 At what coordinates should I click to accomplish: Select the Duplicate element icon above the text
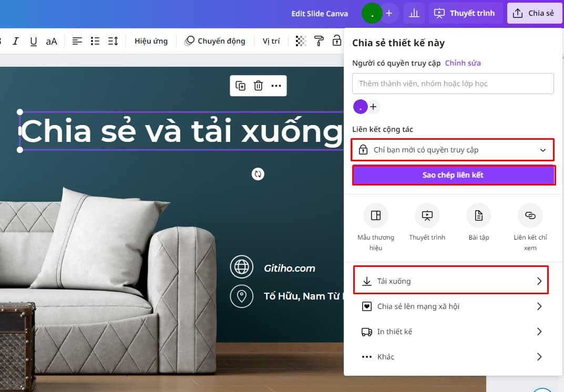(241, 86)
